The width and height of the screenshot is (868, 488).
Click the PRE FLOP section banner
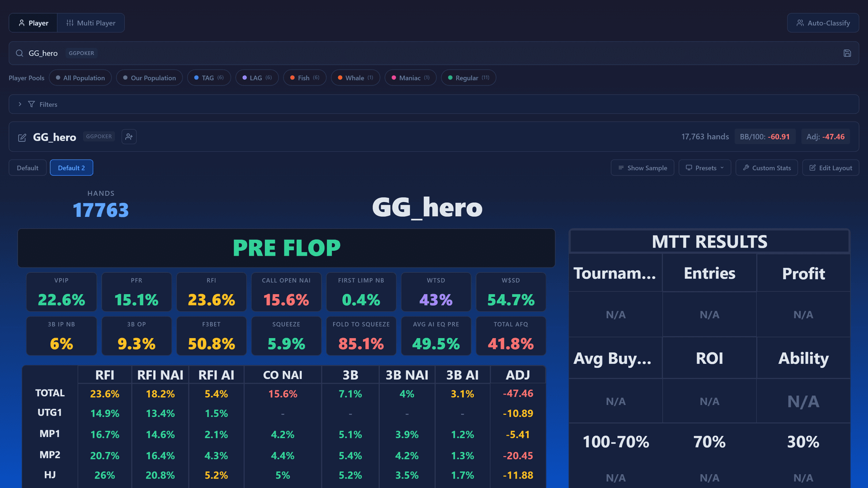[287, 248]
